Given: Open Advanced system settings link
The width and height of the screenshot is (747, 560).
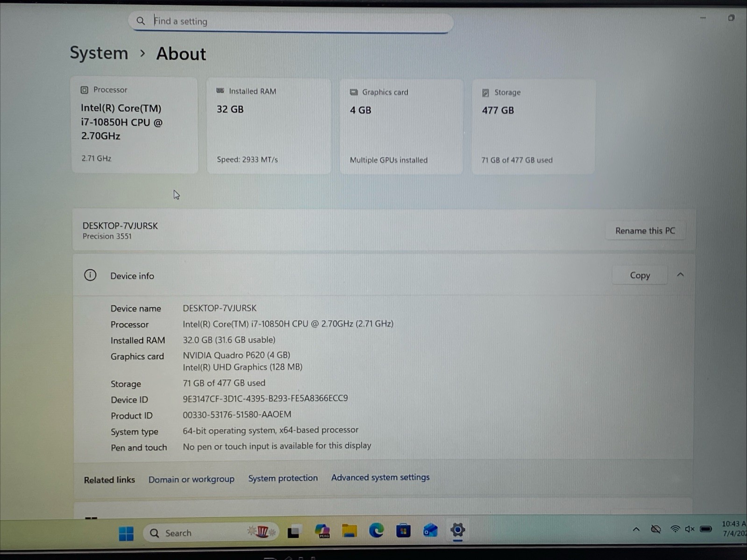Looking at the screenshot, I should point(380,477).
